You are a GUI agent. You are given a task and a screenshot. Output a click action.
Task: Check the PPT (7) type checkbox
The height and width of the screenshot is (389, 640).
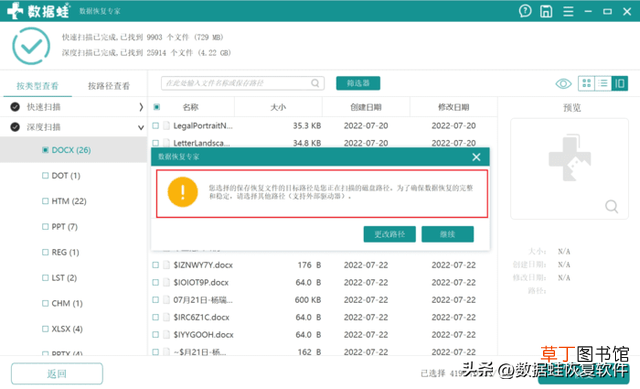(45, 227)
